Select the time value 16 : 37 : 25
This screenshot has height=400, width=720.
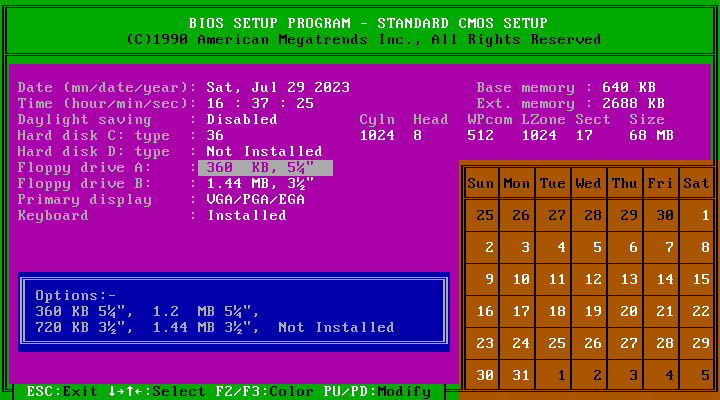pos(260,103)
